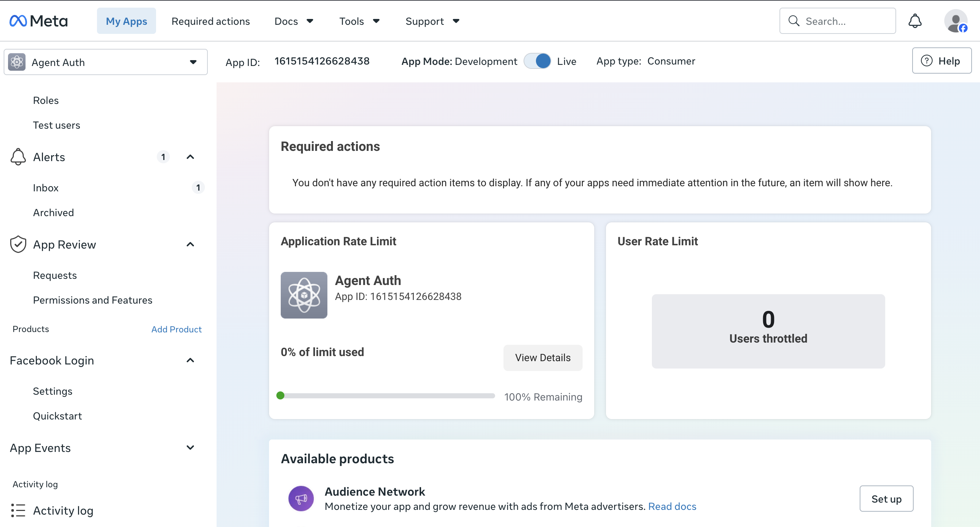Click the Meta logo
Screen dimensions: 980x527
38,21
